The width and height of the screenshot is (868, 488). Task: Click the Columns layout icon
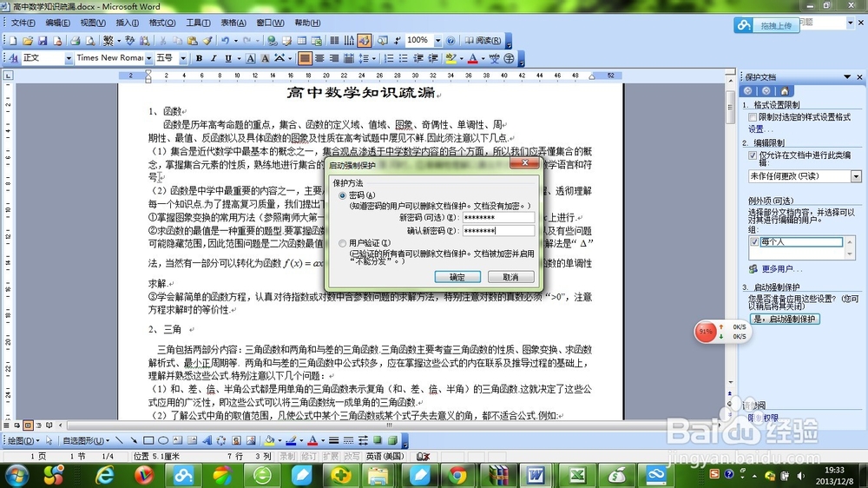[334, 41]
